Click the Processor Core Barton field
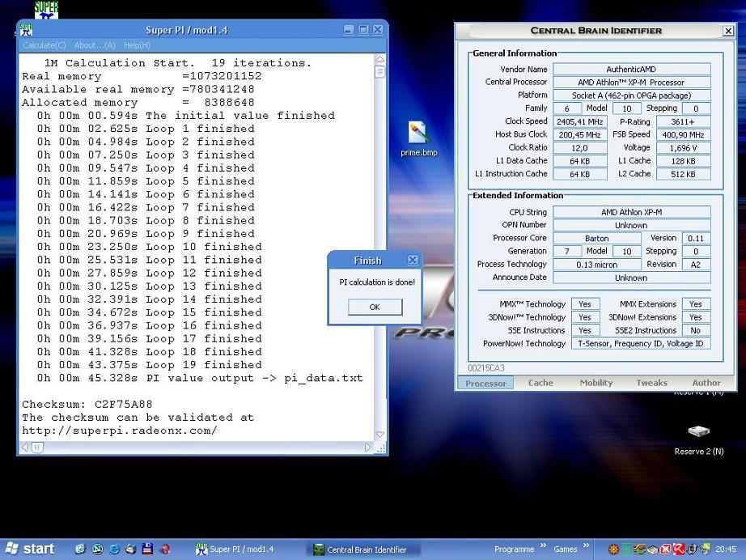Viewport: 746px width, 560px height. click(596, 239)
